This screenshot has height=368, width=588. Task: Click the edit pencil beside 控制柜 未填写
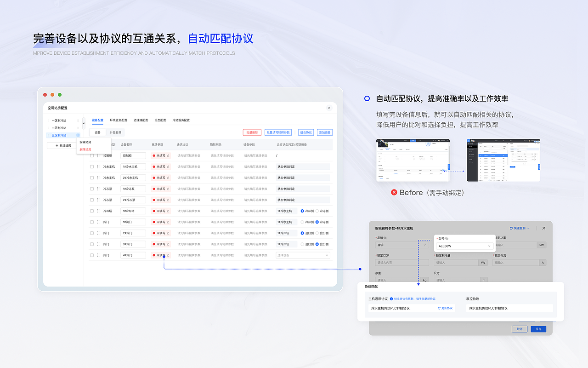point(168,156)
